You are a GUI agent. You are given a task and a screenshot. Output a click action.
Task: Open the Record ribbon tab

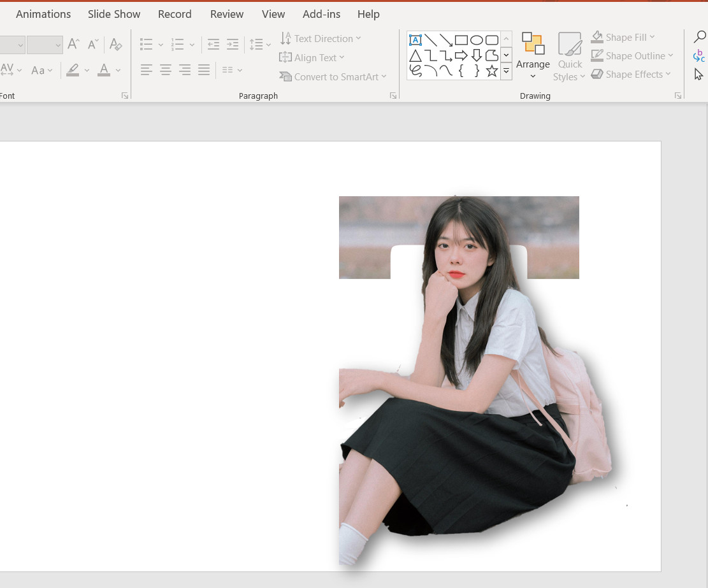point(175,14)
